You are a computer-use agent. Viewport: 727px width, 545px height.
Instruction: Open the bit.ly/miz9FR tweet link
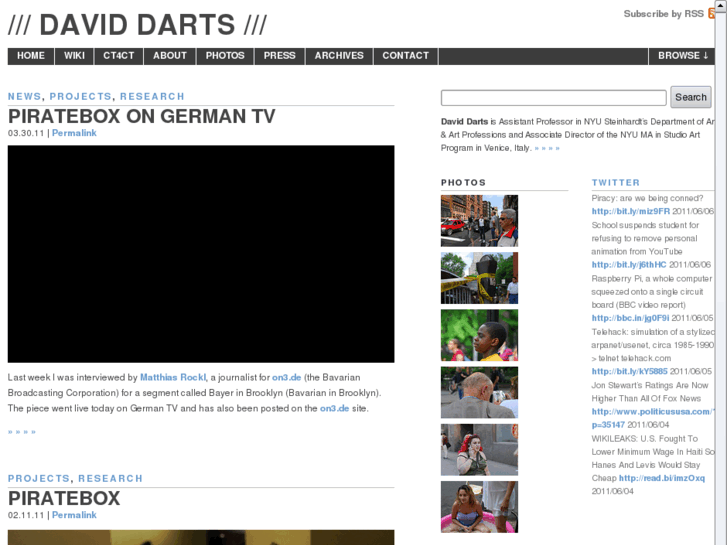coord(631,212)
